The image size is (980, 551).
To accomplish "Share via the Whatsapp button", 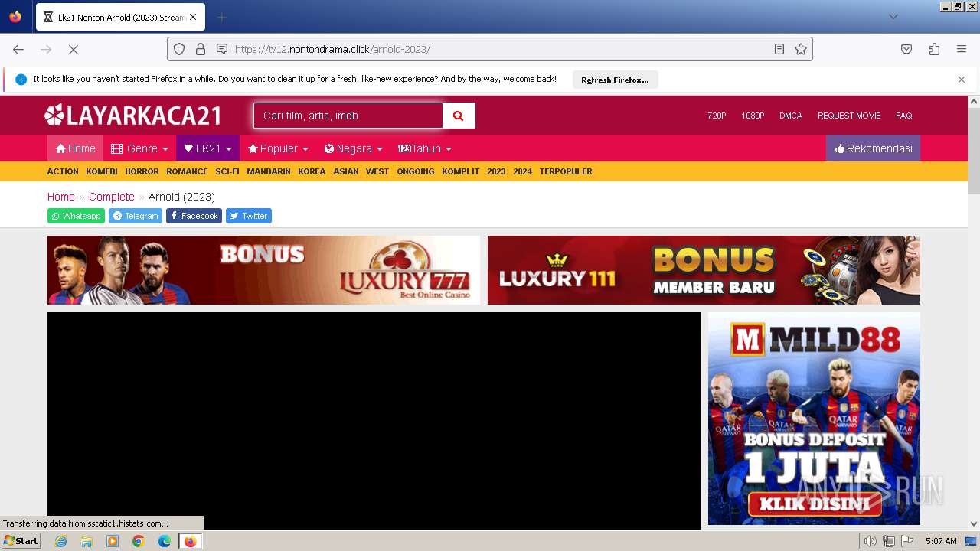I will pyautogui.click(x=76, y=216).
